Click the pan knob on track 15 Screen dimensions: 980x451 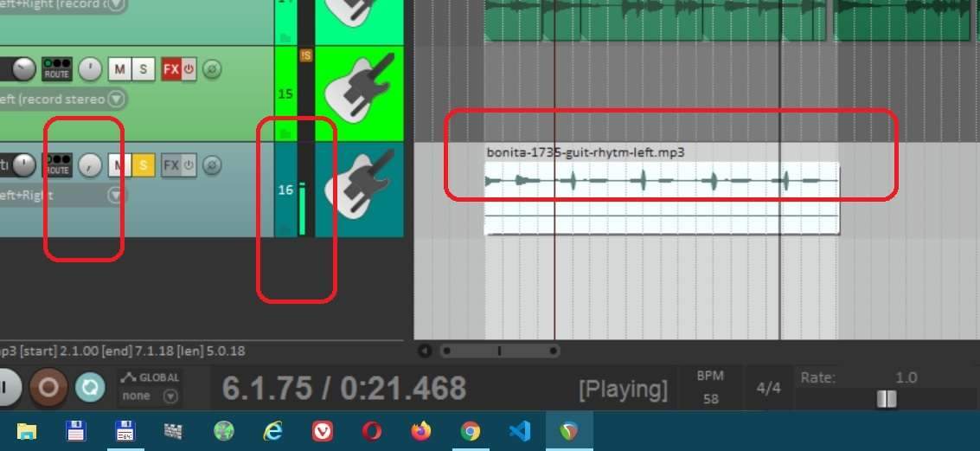(x=90, y=69)
